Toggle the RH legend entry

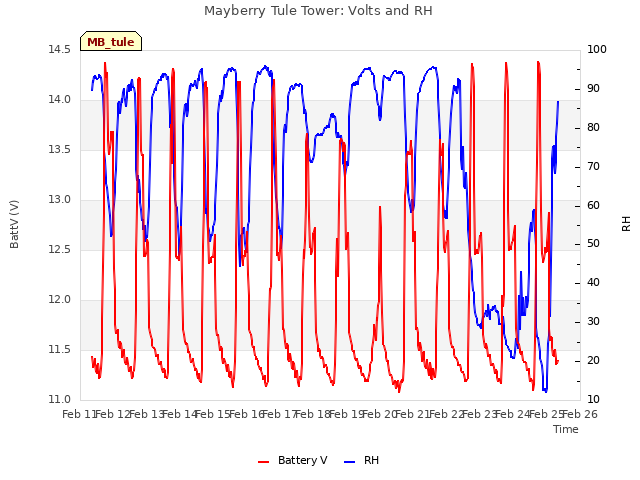[362, 460]
